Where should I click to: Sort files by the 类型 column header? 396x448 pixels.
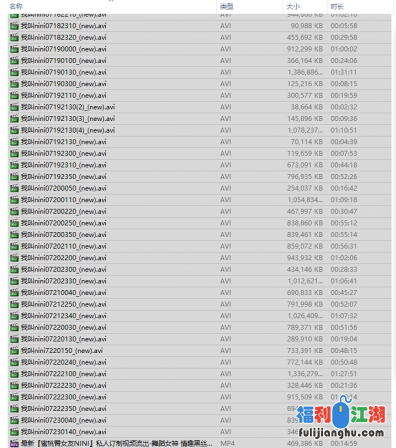coord(227,6)
